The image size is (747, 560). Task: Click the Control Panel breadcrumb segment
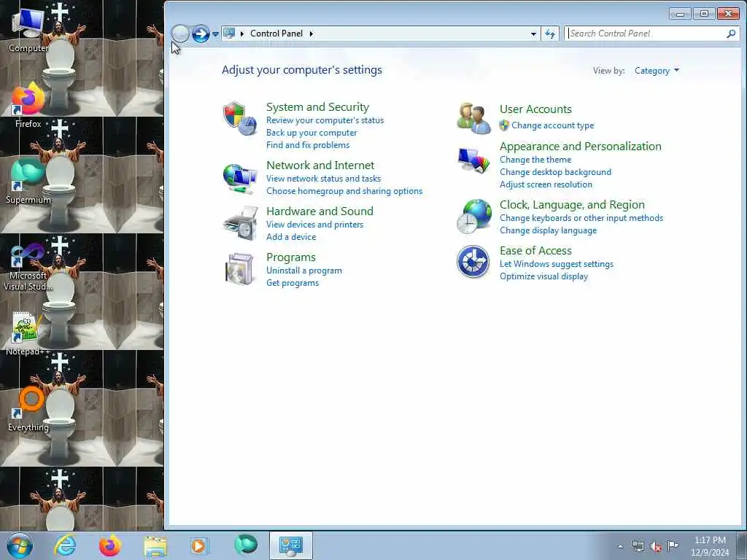276,34
